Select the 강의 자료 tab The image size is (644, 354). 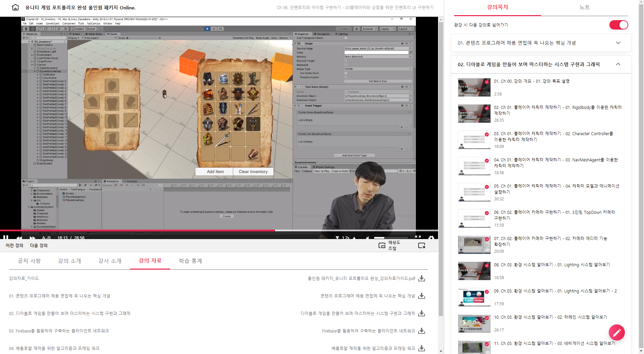[x=150, y=261]
